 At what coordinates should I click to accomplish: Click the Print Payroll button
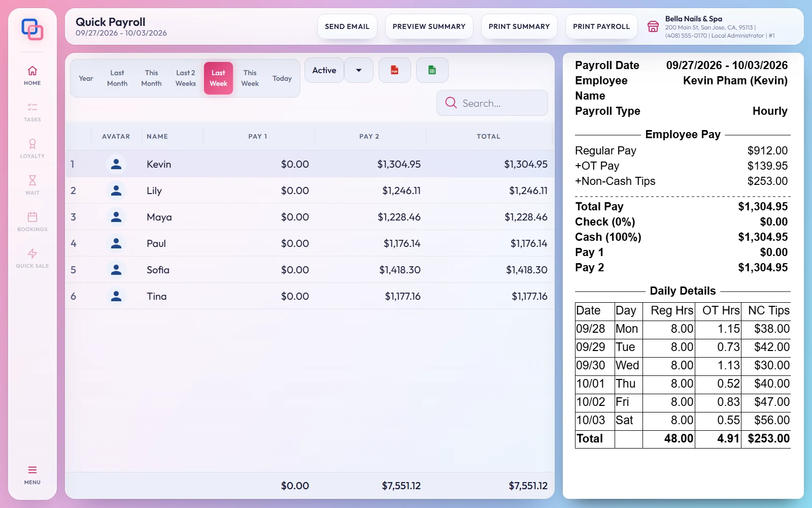tap(601, 26)
